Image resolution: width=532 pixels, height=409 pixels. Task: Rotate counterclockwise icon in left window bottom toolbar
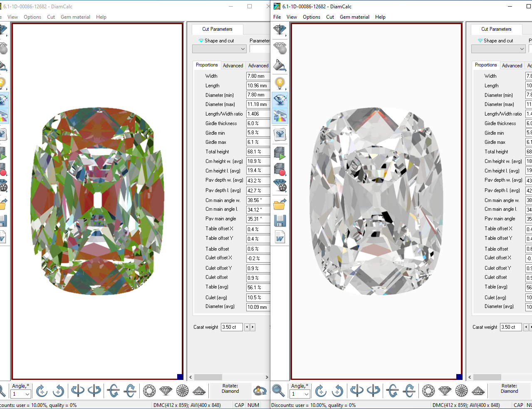(58, 391)
